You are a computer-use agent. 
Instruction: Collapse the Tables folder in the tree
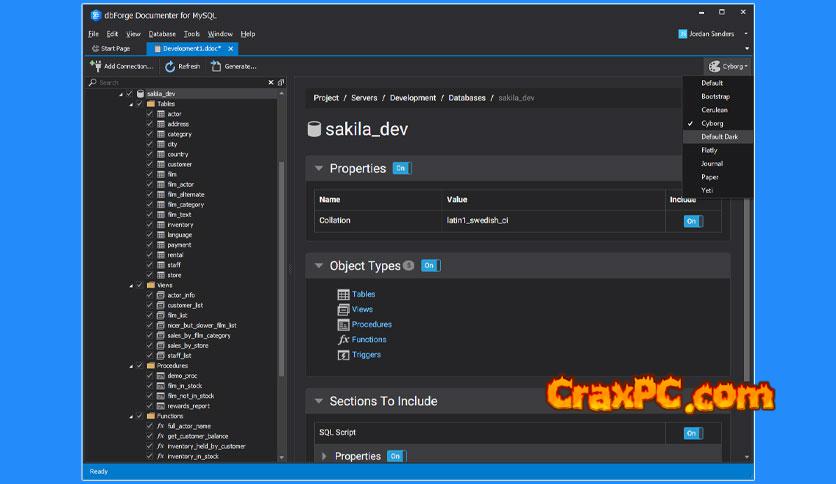coord(130,104)
